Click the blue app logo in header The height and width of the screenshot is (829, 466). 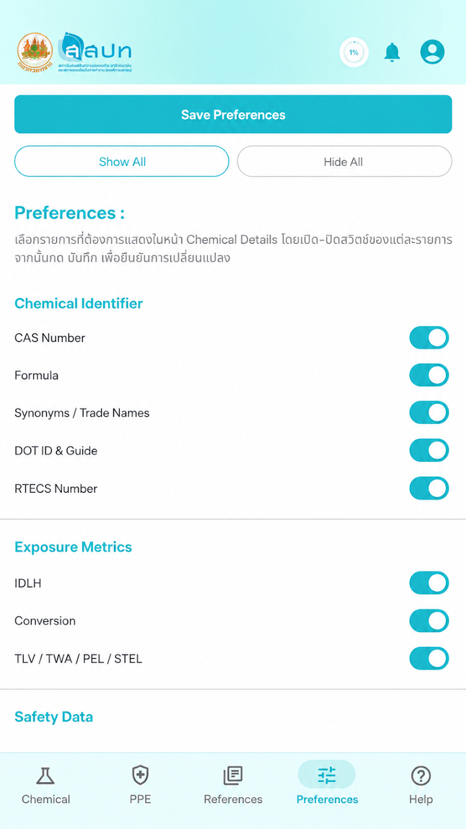pos(95,52)
